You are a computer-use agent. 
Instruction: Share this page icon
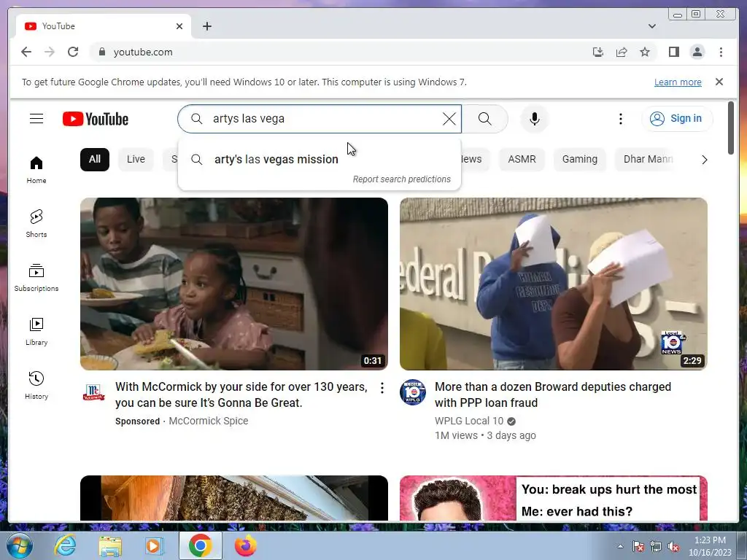click(x=622, y=52)
